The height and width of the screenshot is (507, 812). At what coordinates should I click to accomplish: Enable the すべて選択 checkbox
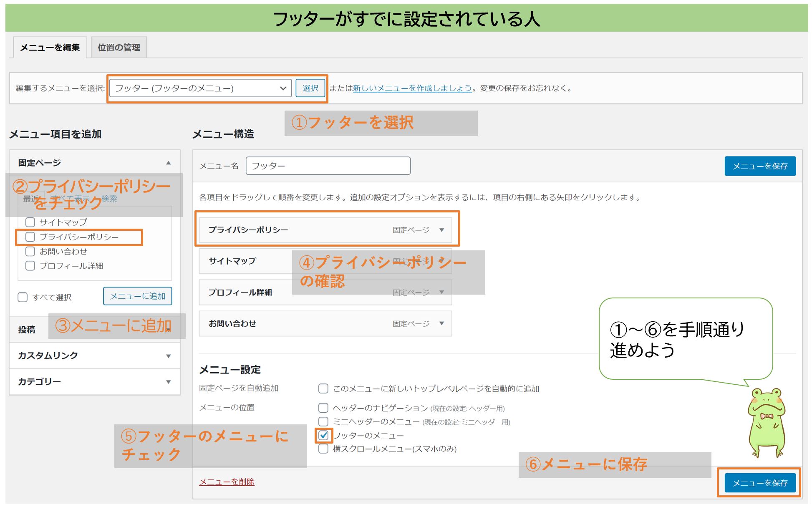[x=22, y=297]
